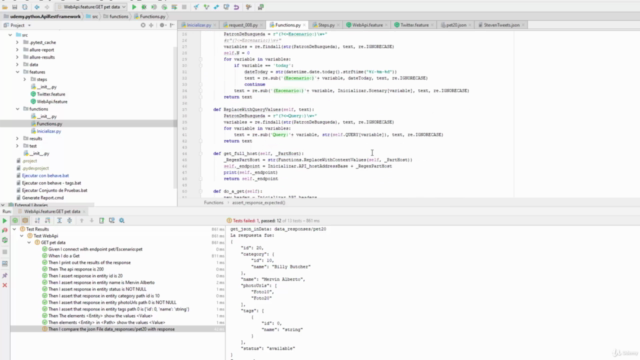Switch to the StevenTweets.json editor tab
Image resolution: width=640 pixels, height=360 pixels.
(501, 25)
